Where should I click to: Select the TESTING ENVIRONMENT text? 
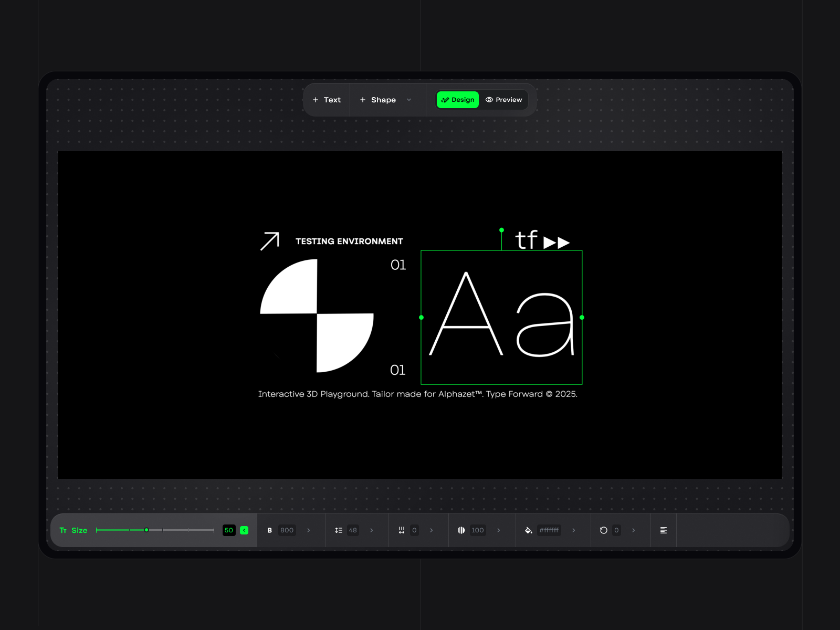tap(349, 241)
